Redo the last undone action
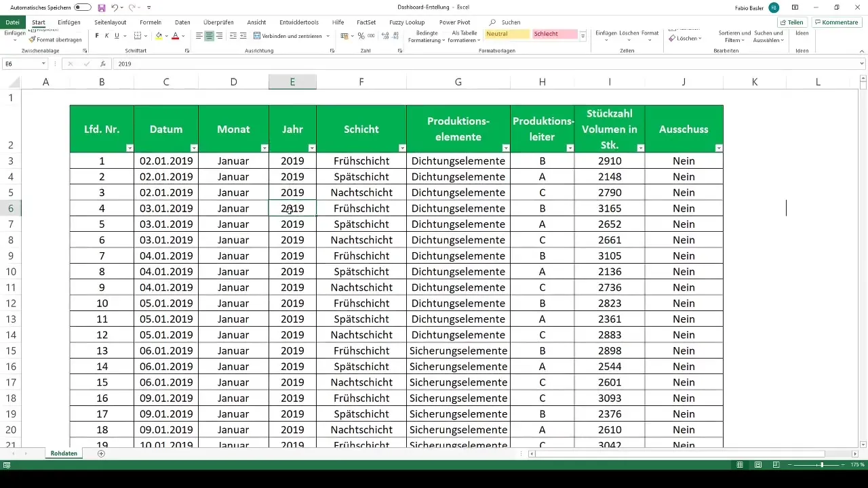The width and height of the screenshot is (868, 488). (132, 7)
